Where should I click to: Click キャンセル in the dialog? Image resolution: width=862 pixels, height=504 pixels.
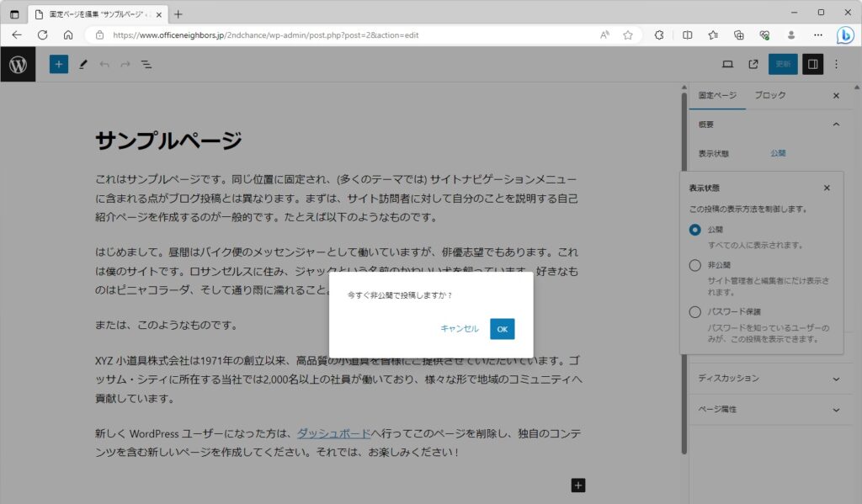pyautogui.click(x=460, y=329)
